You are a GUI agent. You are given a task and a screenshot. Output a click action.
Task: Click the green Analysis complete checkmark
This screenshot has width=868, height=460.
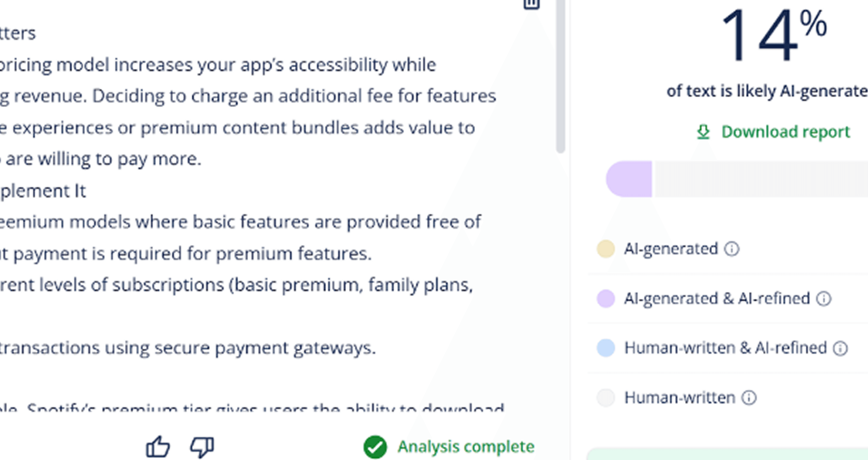pyautogui.click(x=375, y=447)
